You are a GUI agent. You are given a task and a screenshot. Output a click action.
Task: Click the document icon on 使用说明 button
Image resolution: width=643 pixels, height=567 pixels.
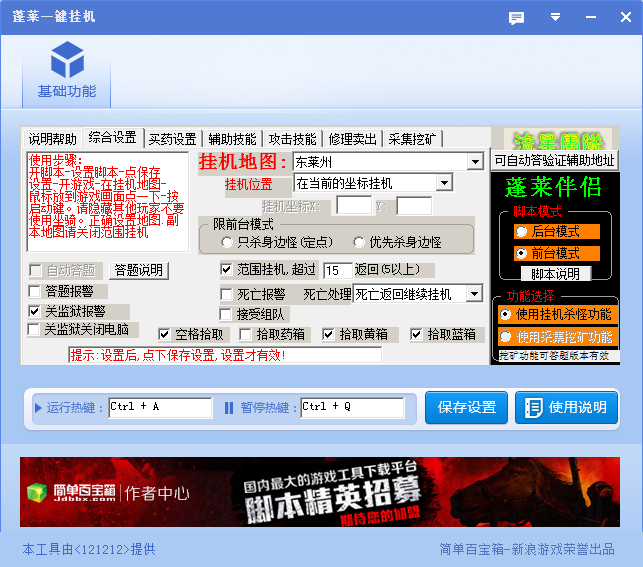click(534, 407)
